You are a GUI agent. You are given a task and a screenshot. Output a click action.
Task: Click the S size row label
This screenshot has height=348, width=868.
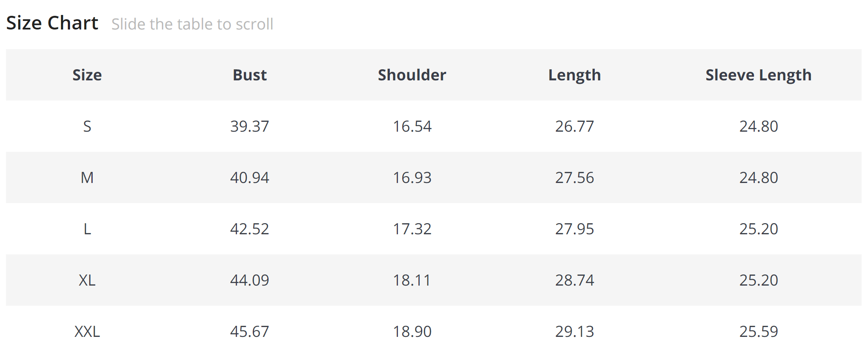(x=87, y=126)
